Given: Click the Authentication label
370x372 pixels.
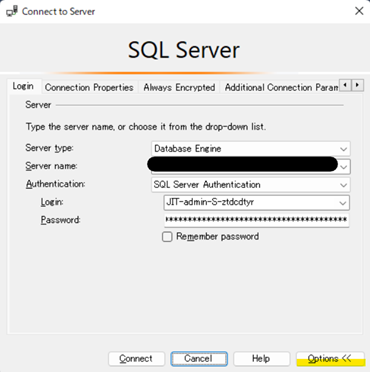Looking at the screenshot, I should point(56,184).
